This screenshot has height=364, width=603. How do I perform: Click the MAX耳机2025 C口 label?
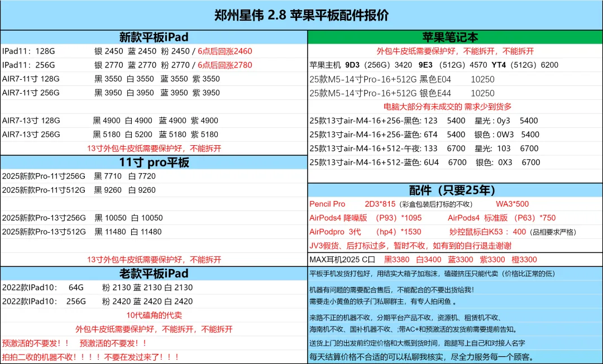[342, 260]
